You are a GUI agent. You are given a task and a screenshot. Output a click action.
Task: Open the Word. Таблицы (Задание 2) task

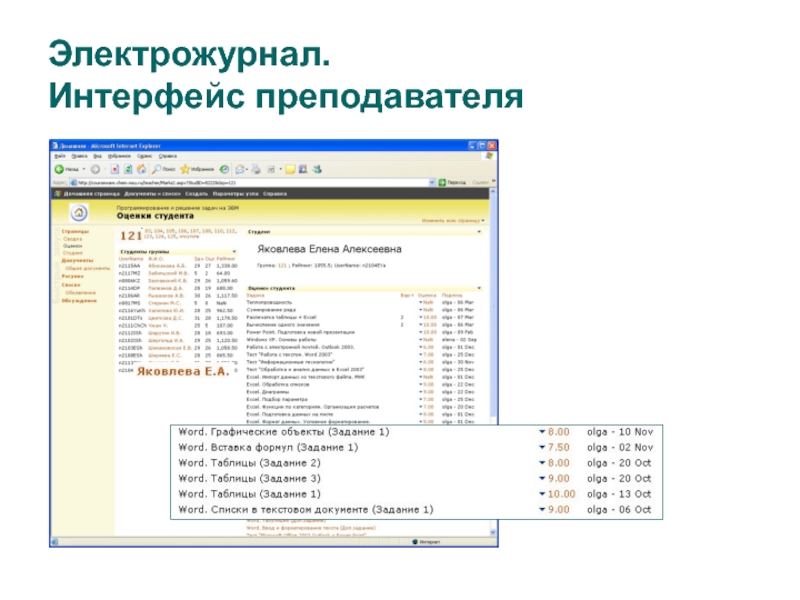click(249, 463)
